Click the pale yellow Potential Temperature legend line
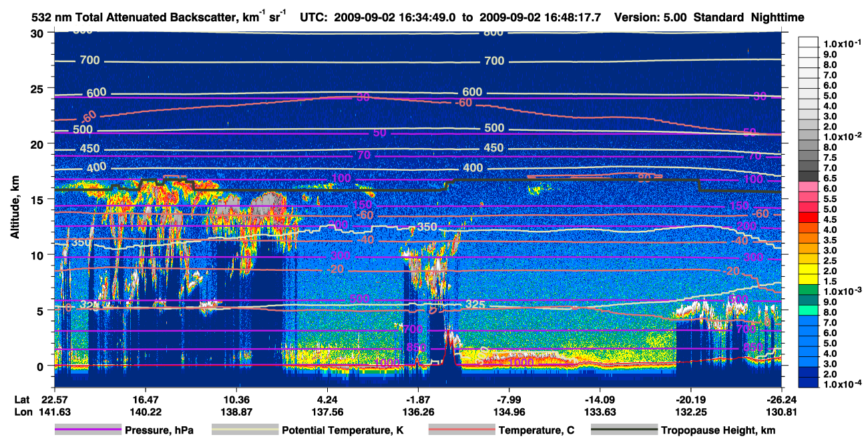 pyautogui.click(x=244, y=430)
